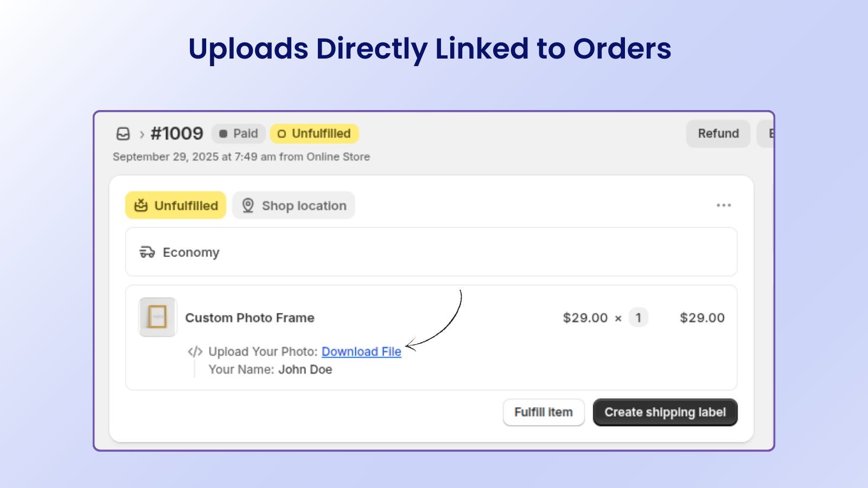Click the Shop location button
This screenshot has height=488, width=868.
click(x=293, y=205)
